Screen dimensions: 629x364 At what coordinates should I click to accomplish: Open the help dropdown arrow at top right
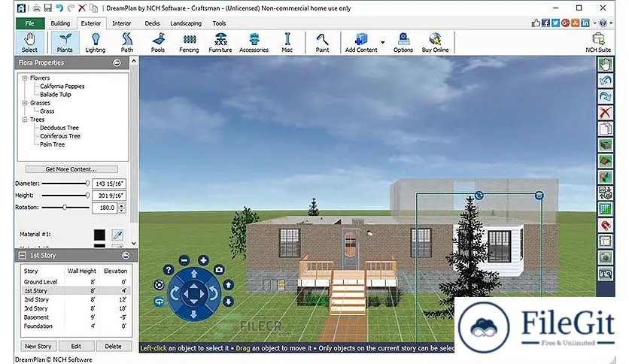click(611, 23)
